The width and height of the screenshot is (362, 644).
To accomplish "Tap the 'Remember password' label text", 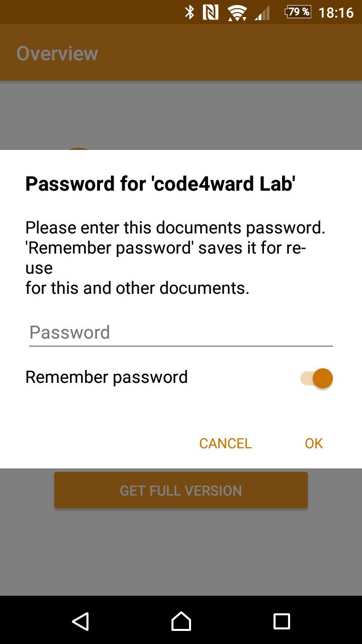I will [x=107, y=377].
